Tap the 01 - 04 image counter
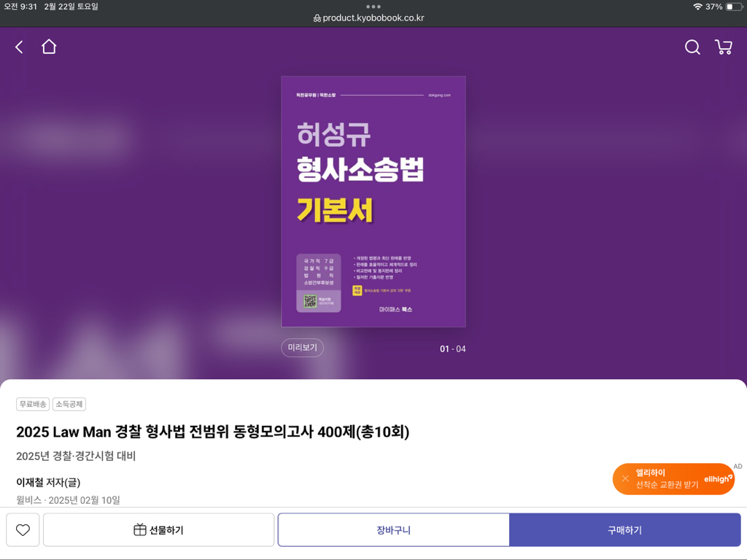Viewport: 747px width, 560px height. coord(452,349)
